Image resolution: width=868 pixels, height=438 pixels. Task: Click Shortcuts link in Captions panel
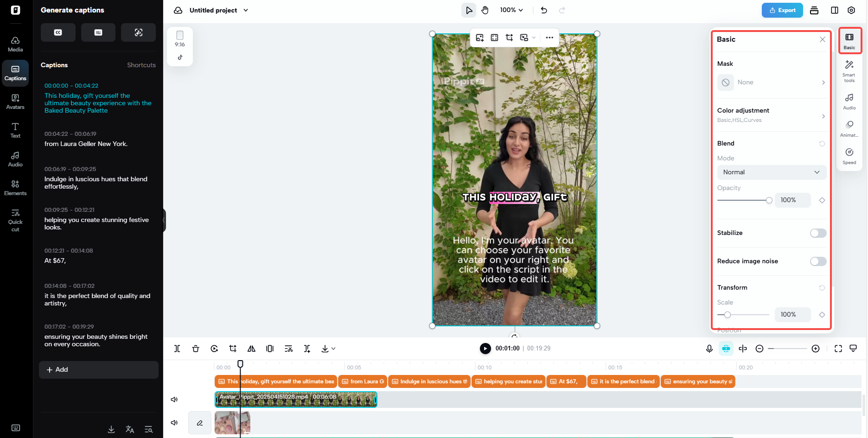pos(141,65)
